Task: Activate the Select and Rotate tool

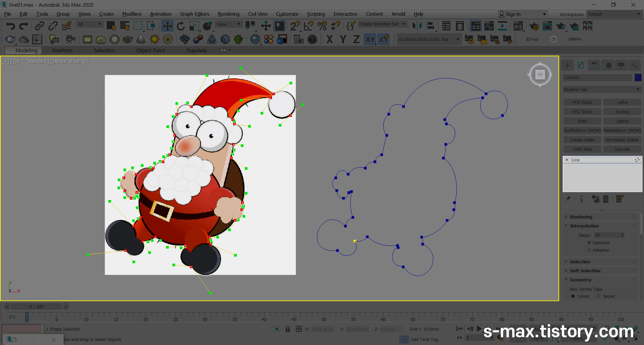Action: pyautogui.click(x=181, y=26)
